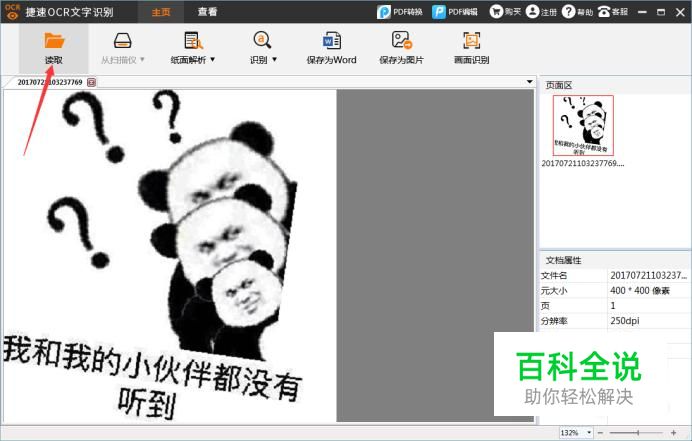Click 画面识别 icon
Viewport: 692px width, 441px height.
click(471, 41)
